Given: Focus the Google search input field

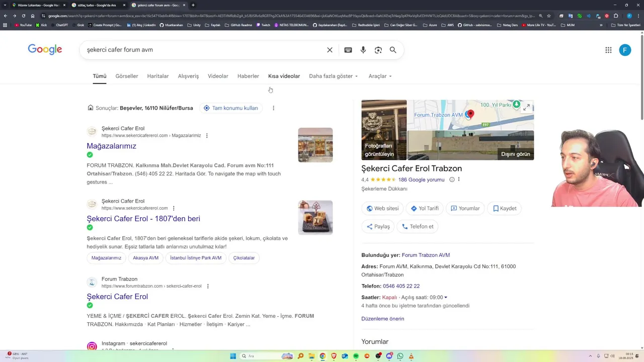Looking at the screenshot, I should point(204,50).
